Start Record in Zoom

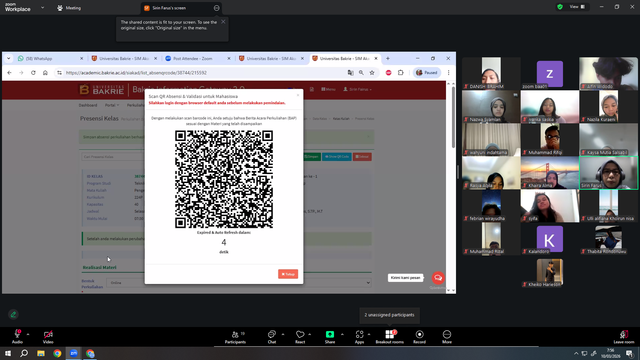point(419,336)
